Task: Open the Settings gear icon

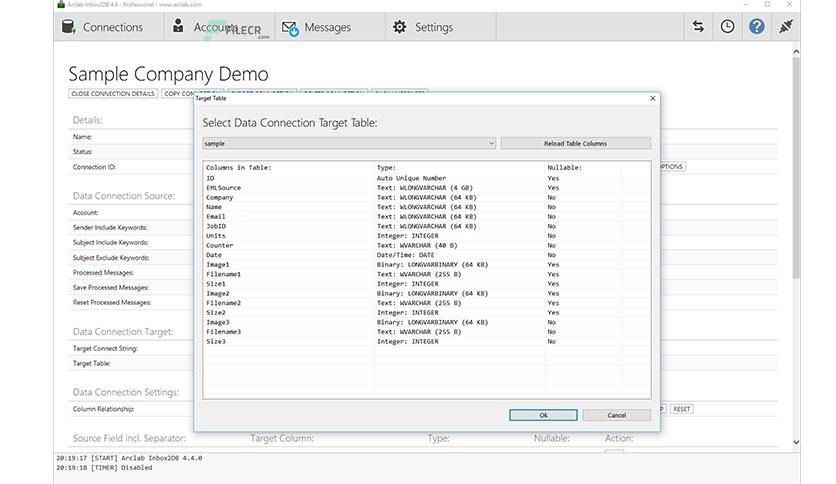Action: coord(399,27)
